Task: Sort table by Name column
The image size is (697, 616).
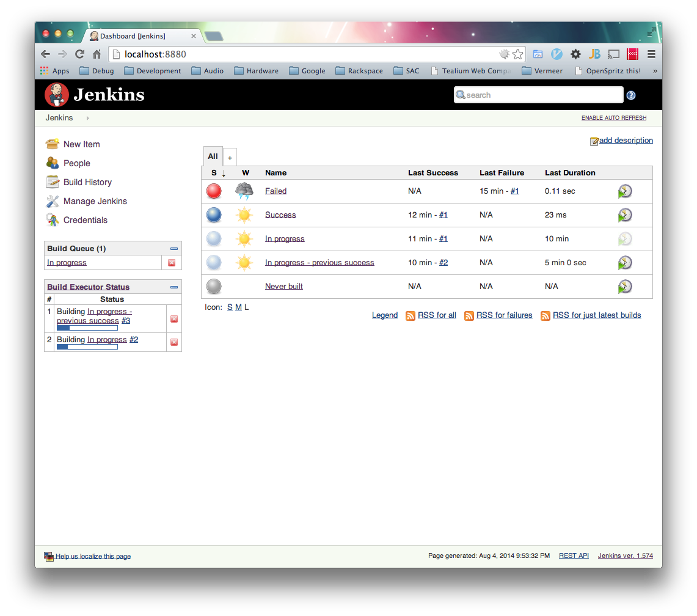Action: [276, 172]
